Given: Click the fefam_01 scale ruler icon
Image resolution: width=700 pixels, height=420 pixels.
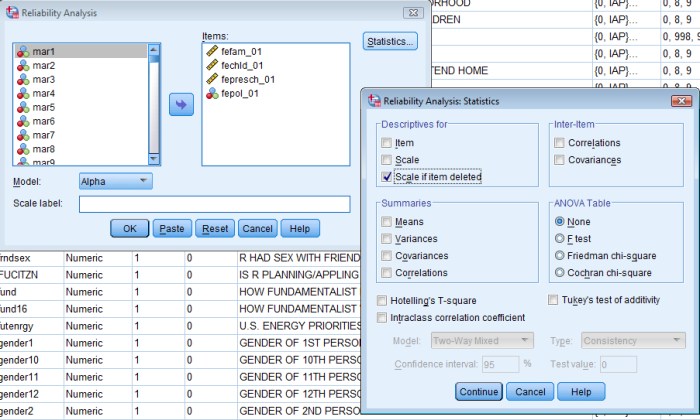Looking at the screenshot, I should tap(211, 51).
